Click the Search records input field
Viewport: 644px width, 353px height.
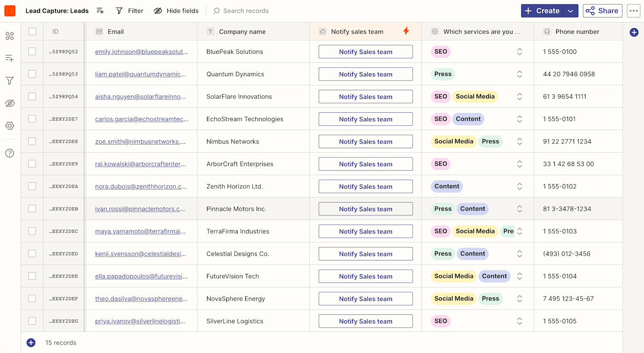[246, 11]
